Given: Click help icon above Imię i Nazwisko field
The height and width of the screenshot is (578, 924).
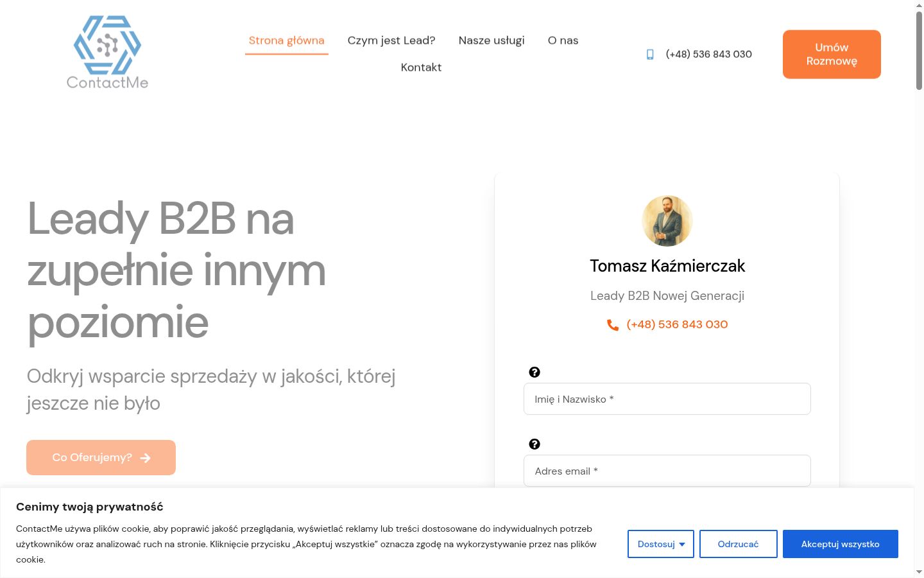Looking at the screenshot, I should point(535,372).
